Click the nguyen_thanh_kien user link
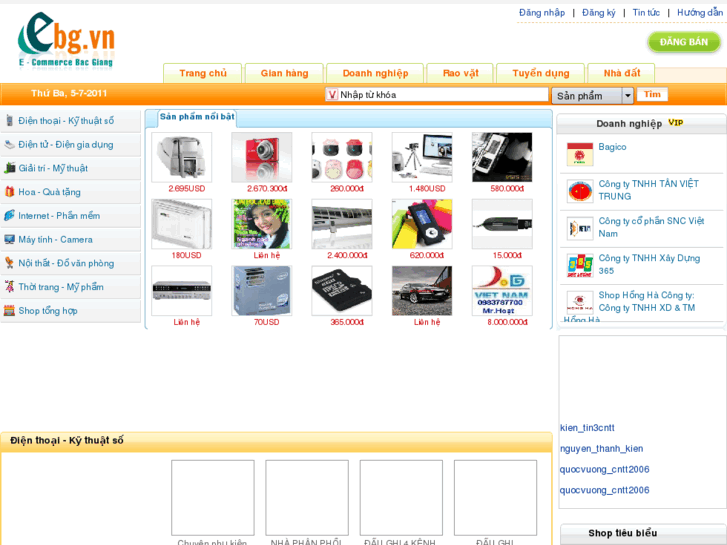This screenshot has height=545, width=727. click(x=601, y=449)
